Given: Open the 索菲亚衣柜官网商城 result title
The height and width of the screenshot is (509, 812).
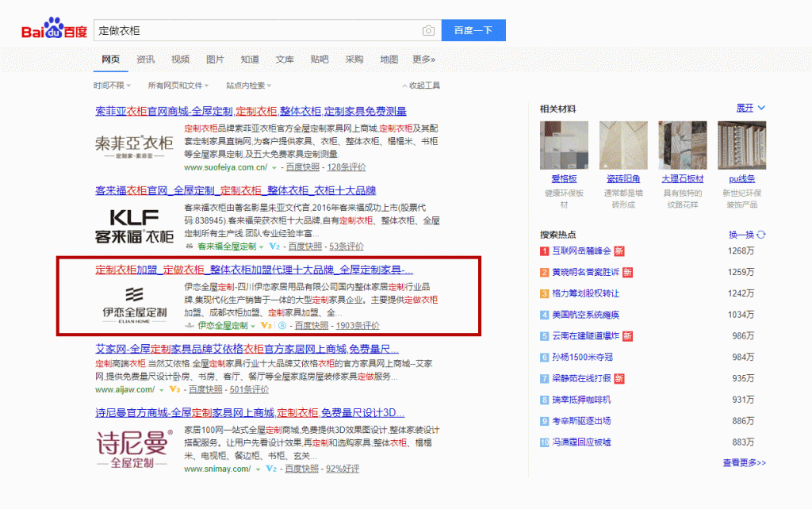Looking at the screenshot, I should click(251, 111).
